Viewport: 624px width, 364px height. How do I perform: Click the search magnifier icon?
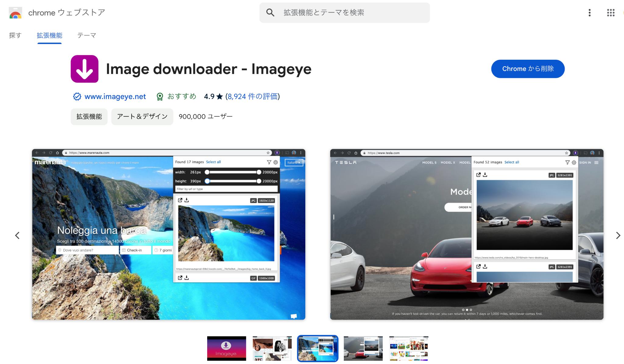point(270,12)
